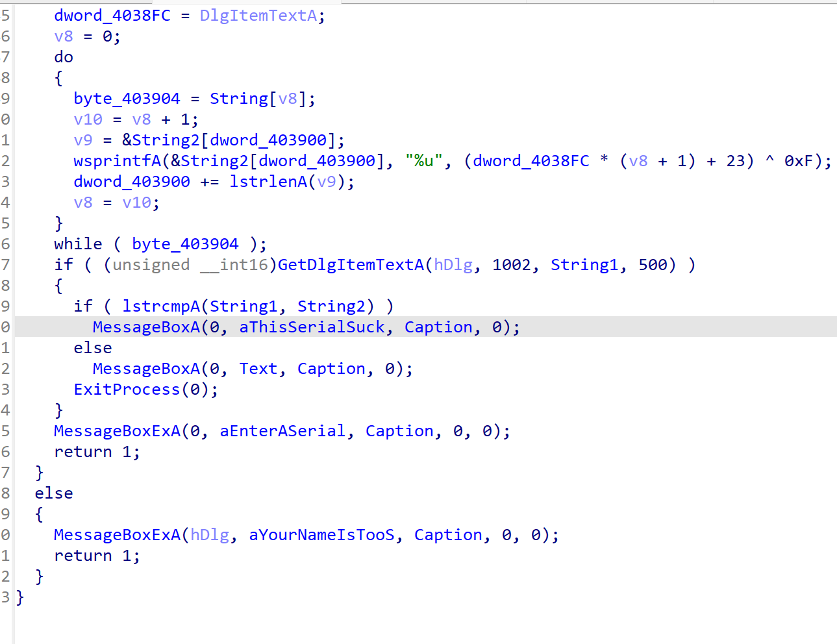The width and height of the screenshot is (837, 644).
Task: Click 'return 1;' after the aEnterASerial message
Action: [97, 452]
